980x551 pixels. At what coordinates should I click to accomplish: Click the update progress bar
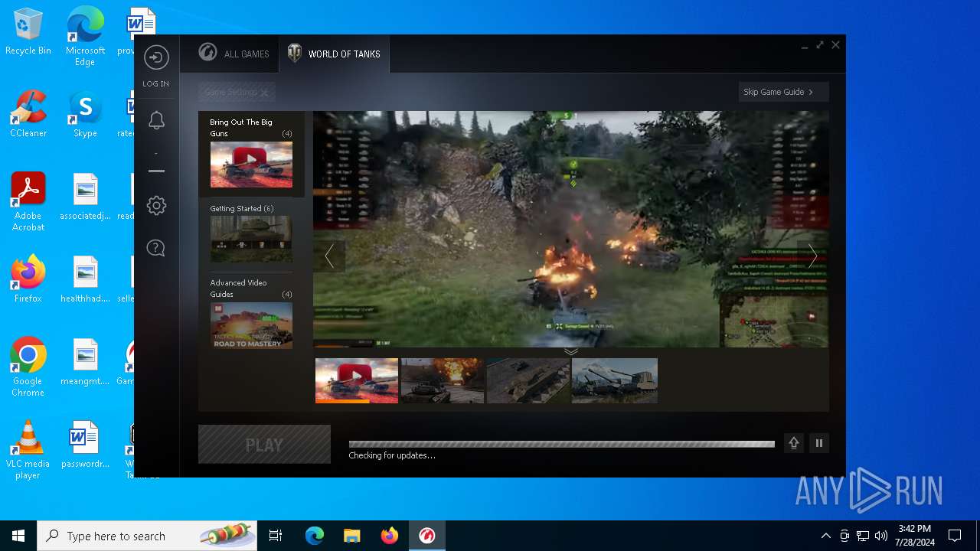561,444
